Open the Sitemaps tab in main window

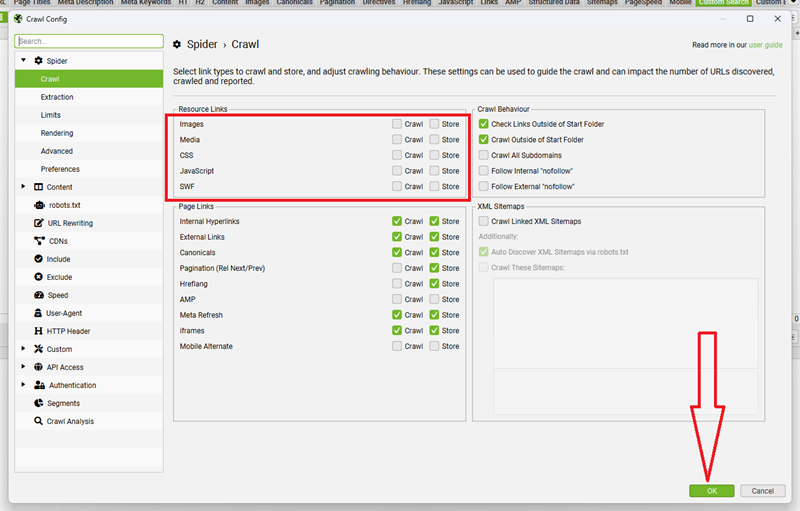[x=602, y=3]
